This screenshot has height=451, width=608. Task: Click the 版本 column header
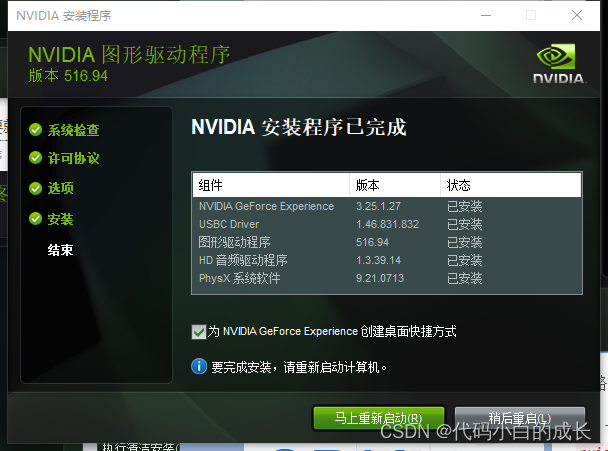pyautogui.click(x=395, y=185)
